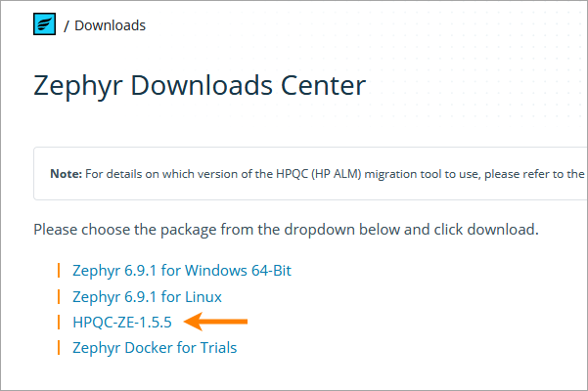
Task: Click the slash separator before Downloads
Action: [67, 25]
